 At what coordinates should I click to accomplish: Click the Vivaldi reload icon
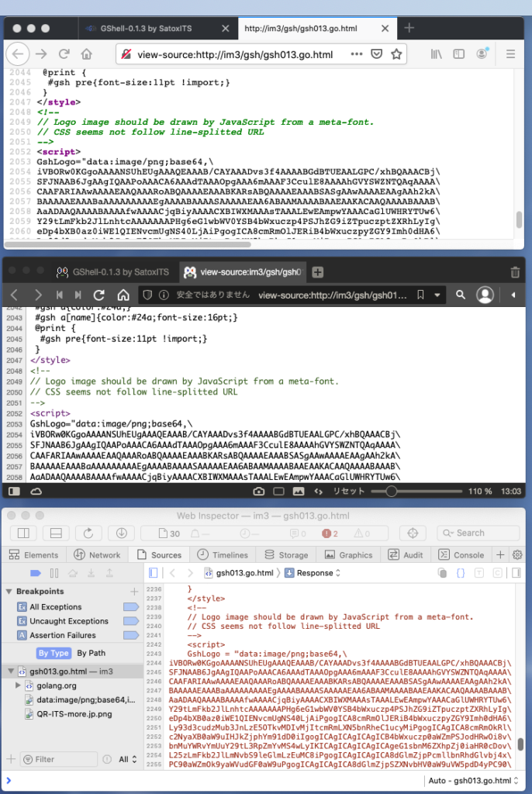point(99,295)
